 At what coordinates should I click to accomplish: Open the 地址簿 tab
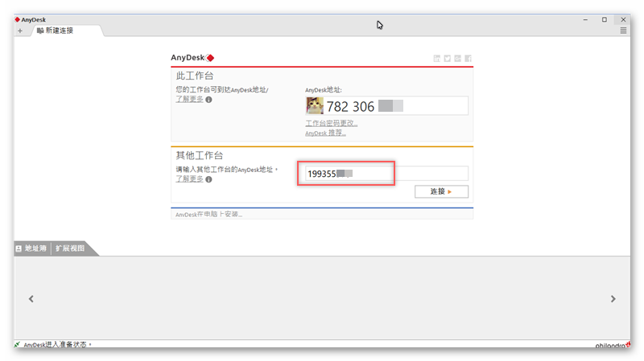[31, 248]
